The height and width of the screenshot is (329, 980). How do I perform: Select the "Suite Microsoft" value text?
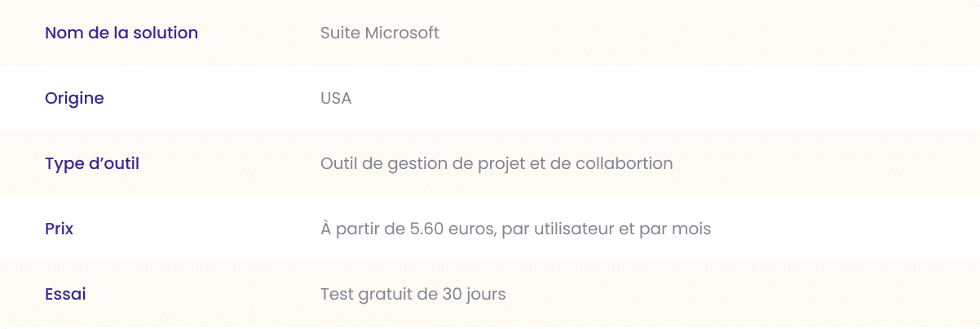380,33
